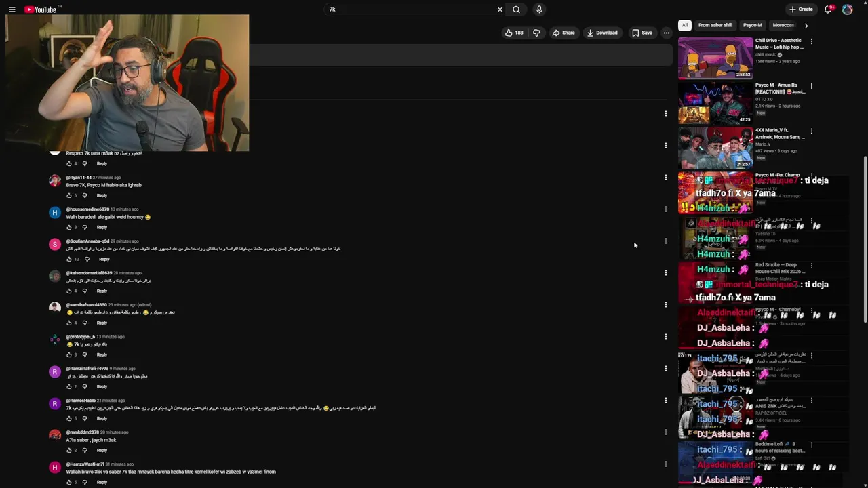Like @prototype-_6's comment
The image size is (868, 488).
(69, 354)
